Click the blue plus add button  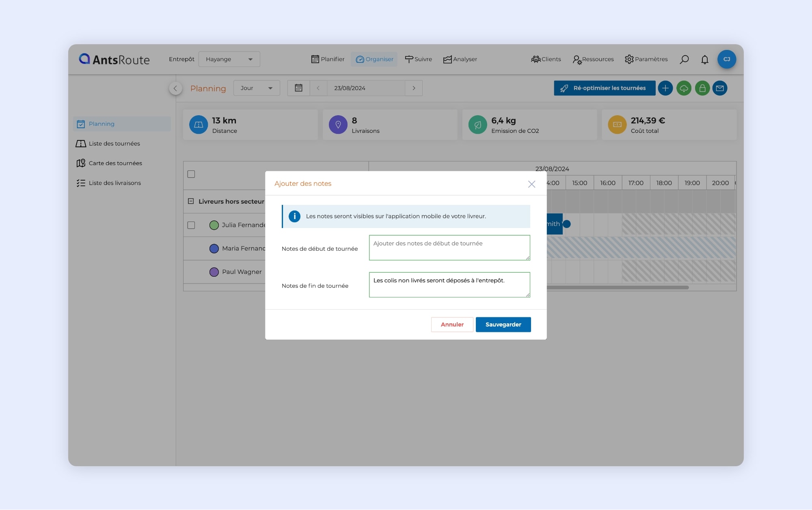pyautogui.click(x=665, y=88)
